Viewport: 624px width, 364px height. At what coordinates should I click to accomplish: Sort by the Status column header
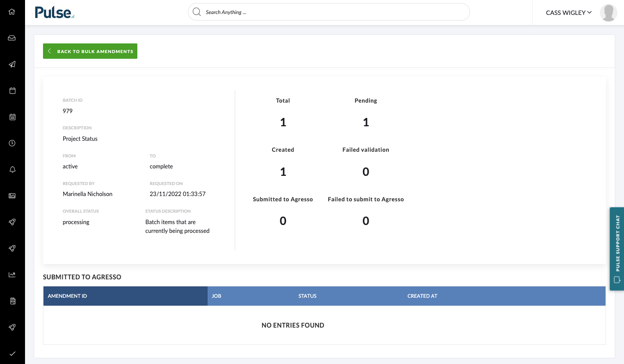tap(307, 296)
